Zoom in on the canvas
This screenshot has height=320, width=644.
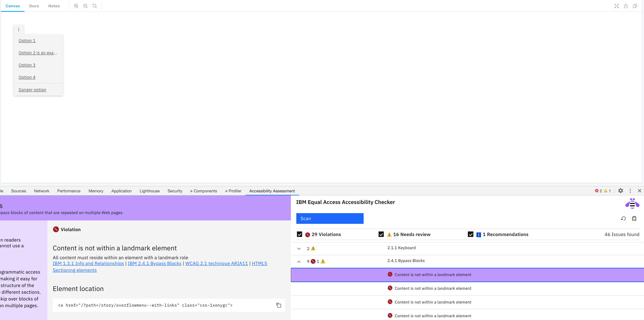click(x=76, y=5)
